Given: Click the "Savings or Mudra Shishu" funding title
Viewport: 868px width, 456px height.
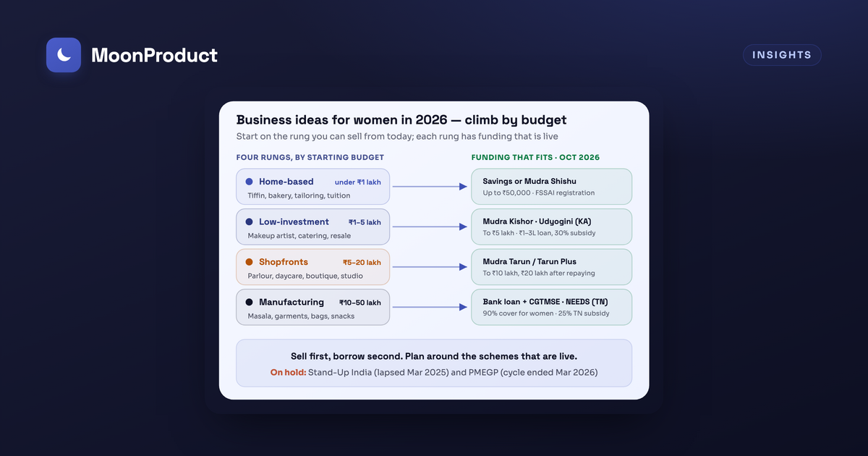Looking at the screenshot, I should coord(529,181).
